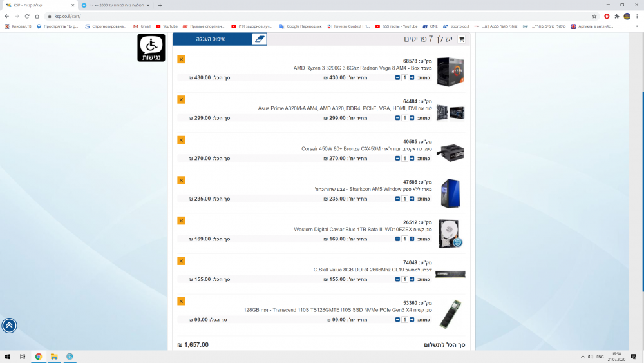Edit quantity field for Corsair CX450M
Viewport: 644px width, 363px height.
coord(404,158)
